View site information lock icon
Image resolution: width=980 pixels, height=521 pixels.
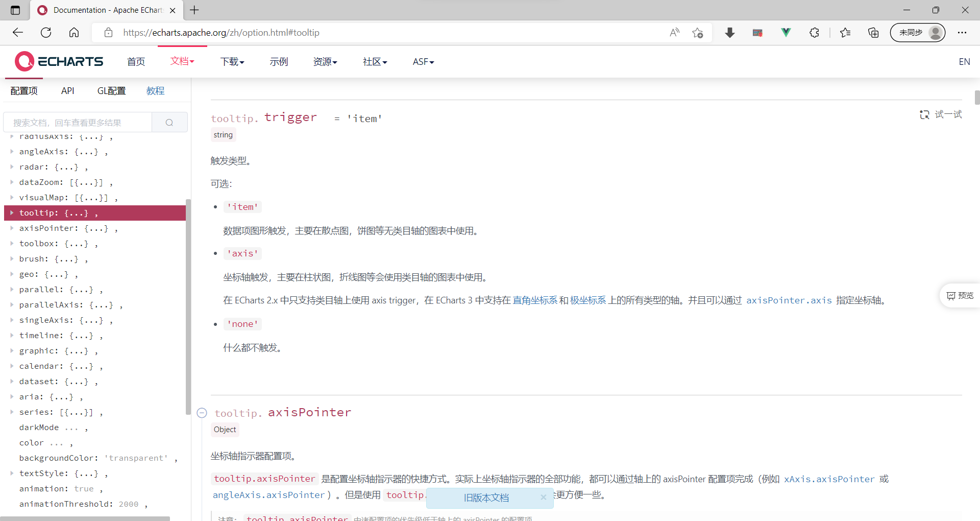[x=108, y=33]
